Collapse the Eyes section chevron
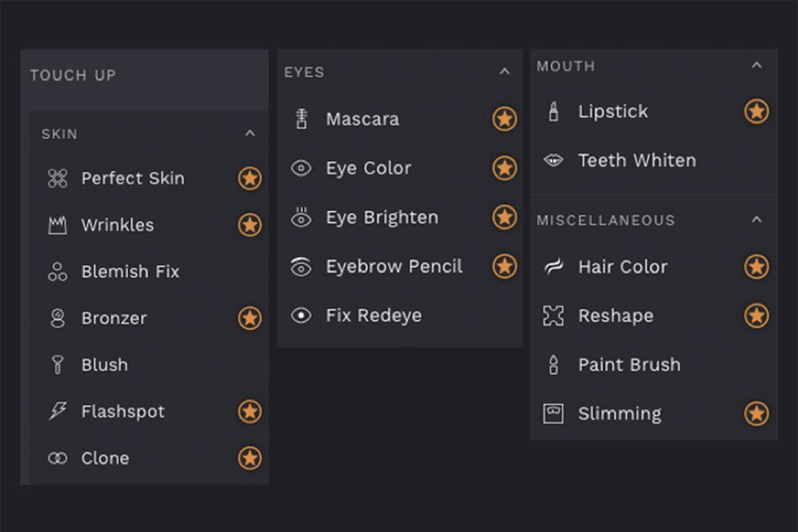 (x=505, y=72)
